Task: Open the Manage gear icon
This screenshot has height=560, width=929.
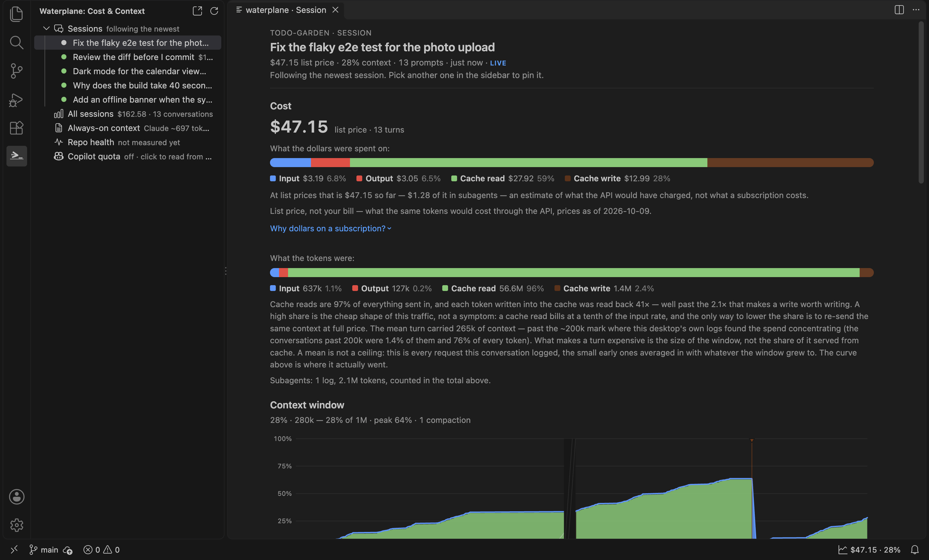Action: click(16, 525)
